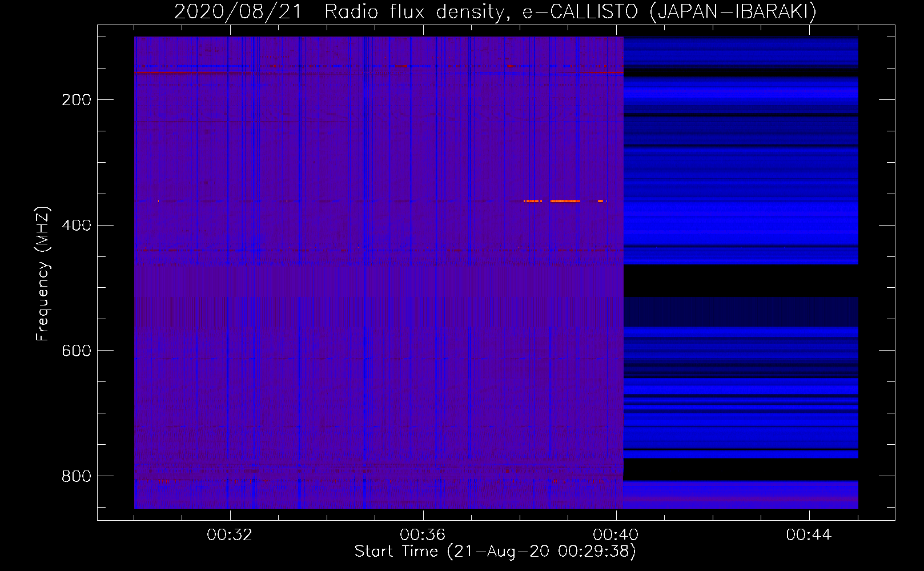Click the 'Frequency (MHZ)' axis label
924x571 pixels.
click(x=43, y=274)
